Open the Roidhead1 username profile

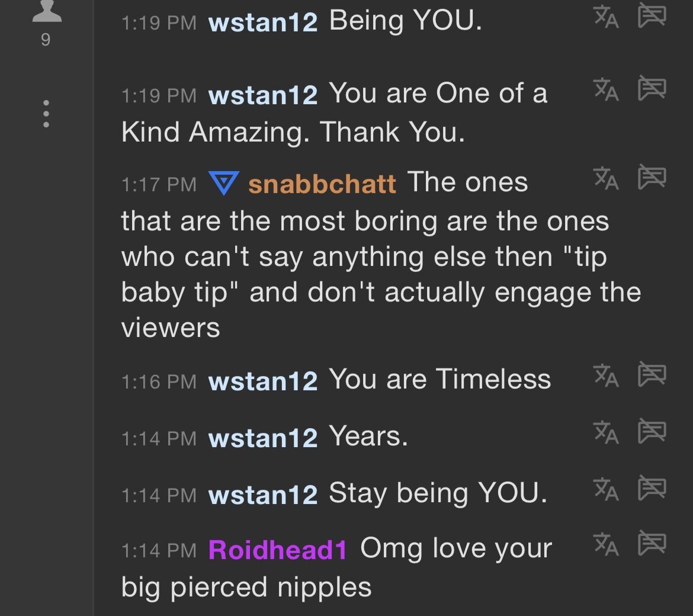click(x=277, y=550)
